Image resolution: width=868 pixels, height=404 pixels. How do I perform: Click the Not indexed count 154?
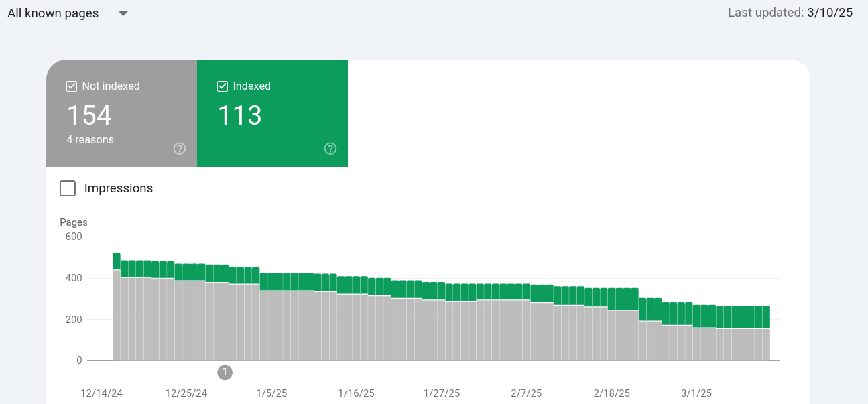click(x=89, y=115)
